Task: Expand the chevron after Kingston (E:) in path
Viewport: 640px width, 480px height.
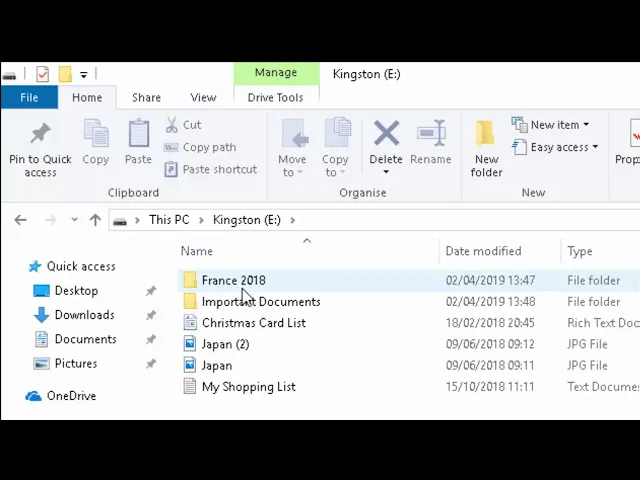Action: click(292, 220)
